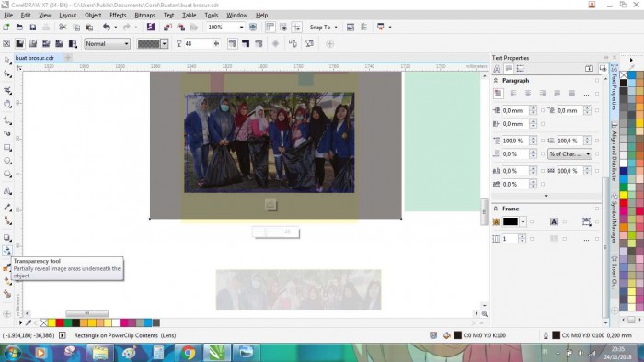This screenshot has height=362, width=644.
Task: Cut selection using the scissors icon
Action: click(x=63, y=27)
